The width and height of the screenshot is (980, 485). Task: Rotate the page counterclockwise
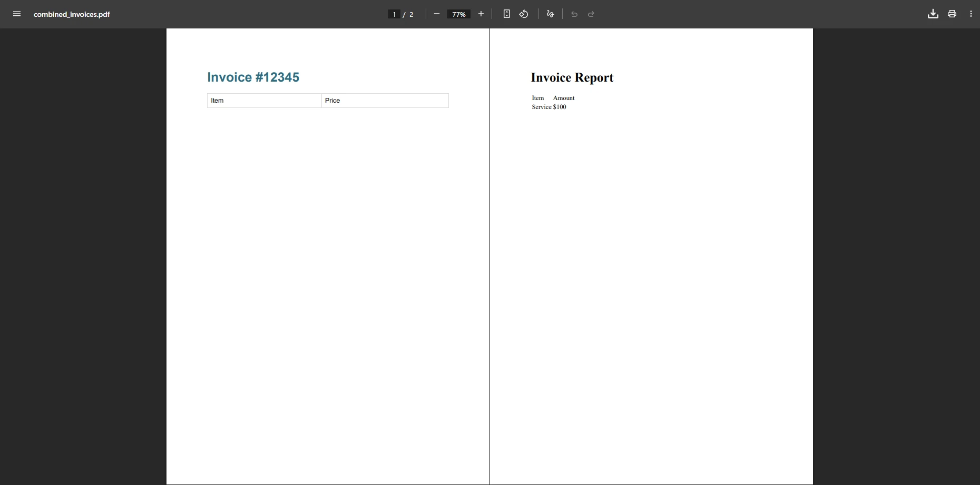[524, 14]
